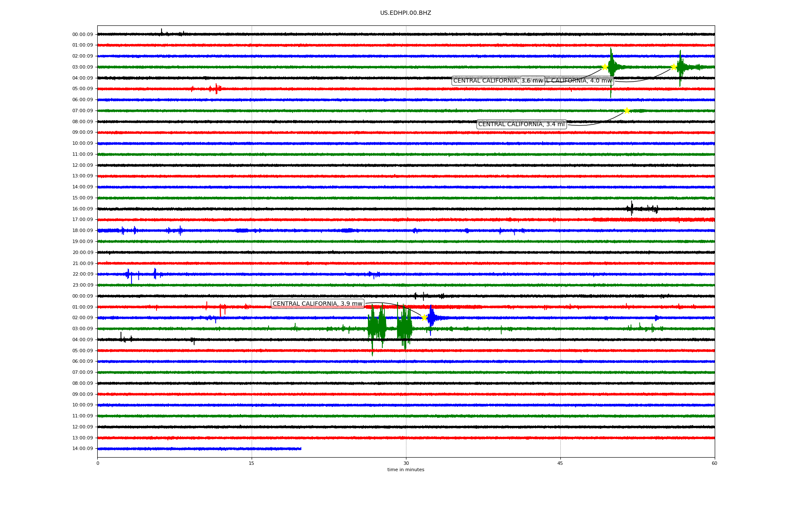The height and width of the screenshot is (508, 812).
Task: Select the 16:00:09 trace time label
Action: coord(82,209)
